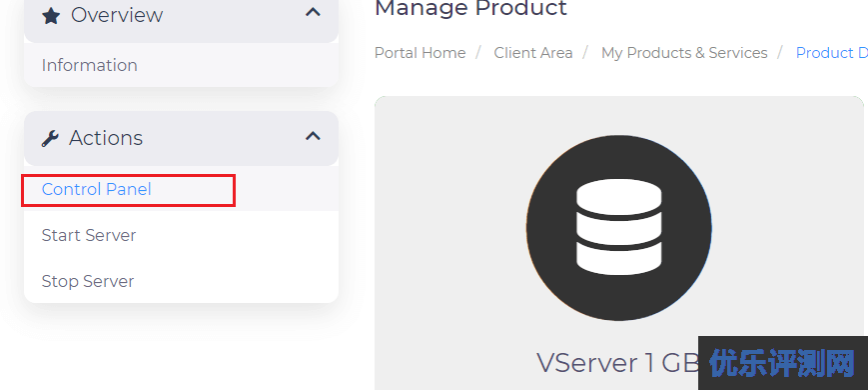Open My Products & Services breadcrumb

click(684, 53)
